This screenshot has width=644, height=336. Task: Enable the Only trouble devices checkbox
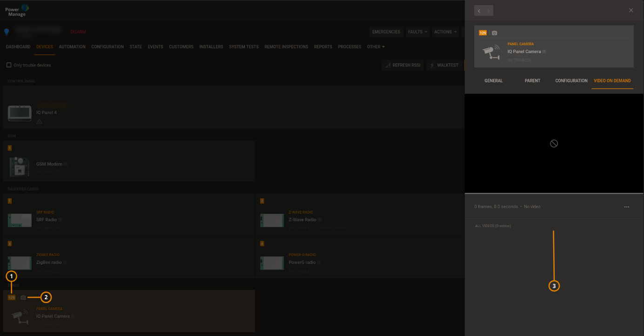point(9,65)
